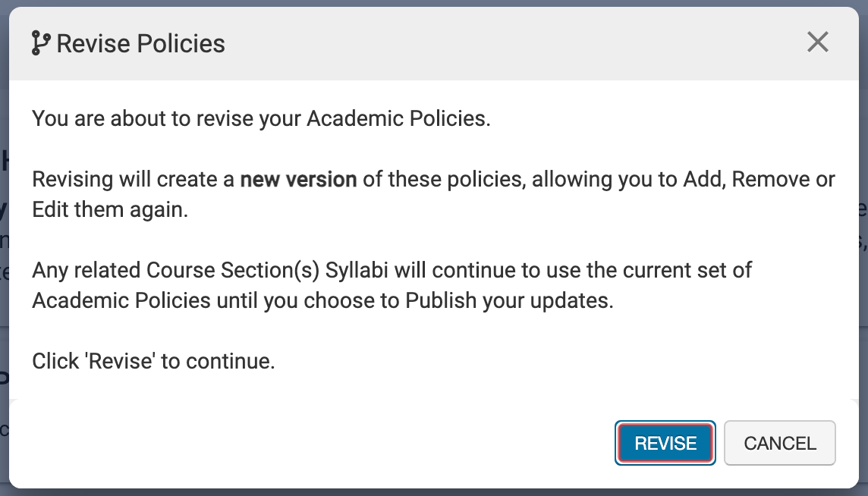Click the bold 'new version' text
The image size is (868, 496).
(298, 180)
